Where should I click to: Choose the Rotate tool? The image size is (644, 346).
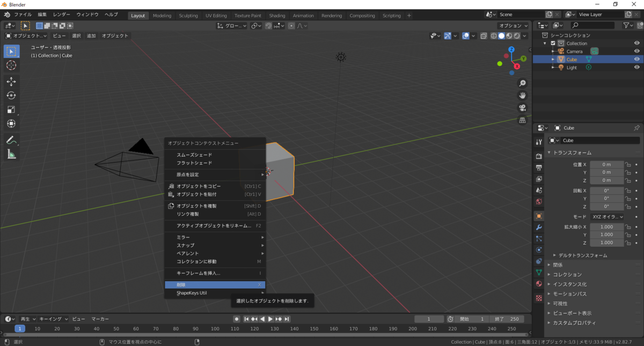coord(11,95)
